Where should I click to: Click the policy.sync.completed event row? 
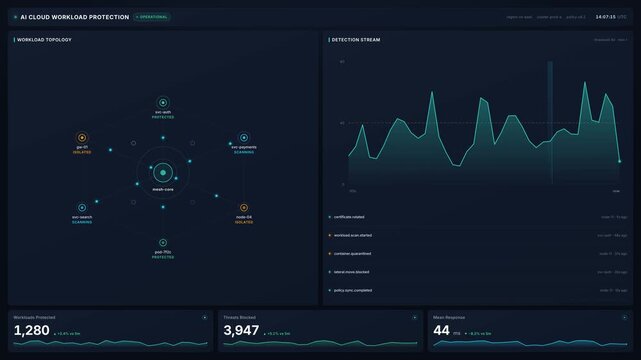pos(478,291)
